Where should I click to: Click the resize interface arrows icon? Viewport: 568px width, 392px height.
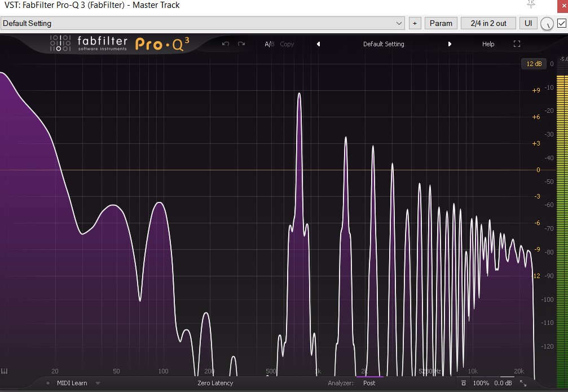523,383
